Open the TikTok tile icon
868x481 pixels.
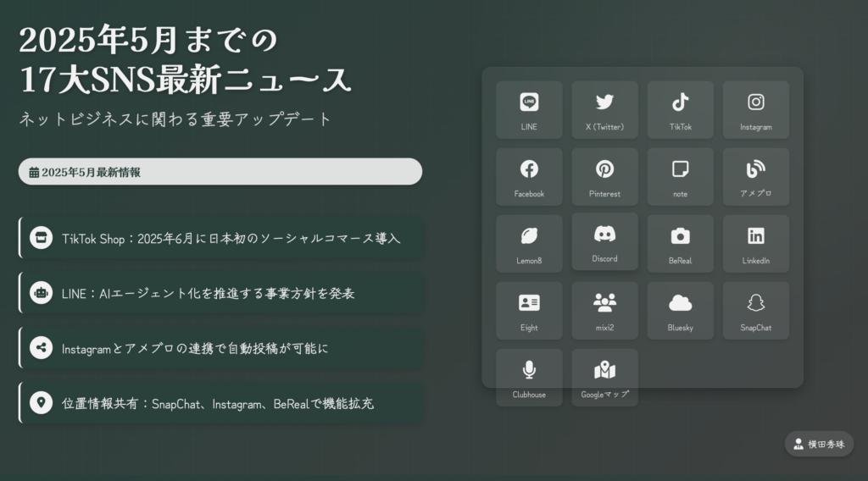coord(681,102)
